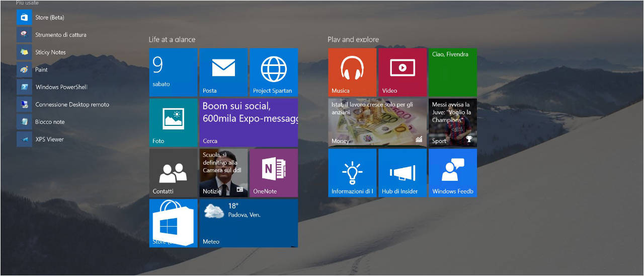
Task: Click the Connessione Desktop remoto label
Action: pos(72,105)
